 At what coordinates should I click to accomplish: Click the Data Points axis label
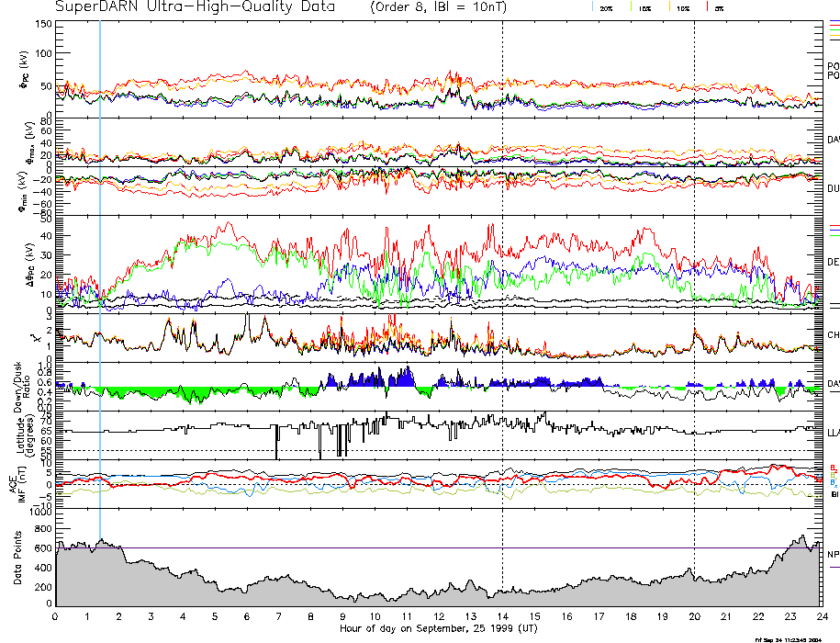point(17,558)
